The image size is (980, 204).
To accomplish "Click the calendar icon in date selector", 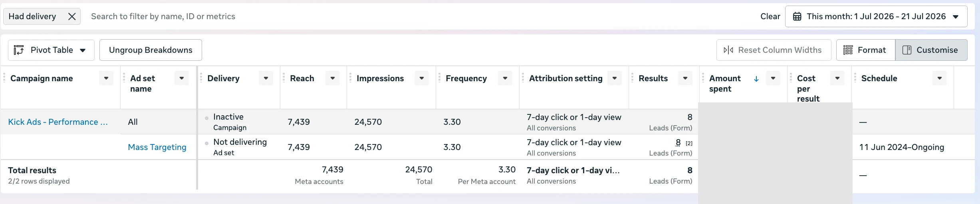I will pos(797,16).
